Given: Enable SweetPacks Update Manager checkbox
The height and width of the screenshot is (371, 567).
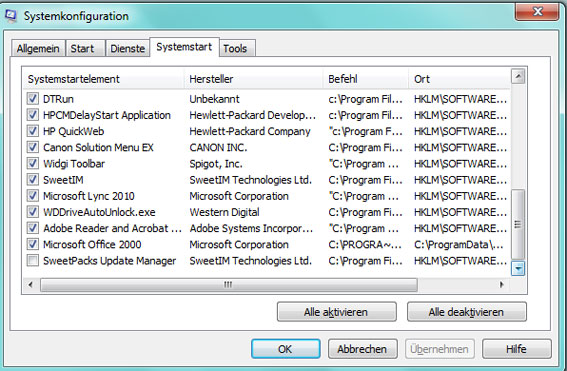Looking at the screenshot, I should (33, 260).
